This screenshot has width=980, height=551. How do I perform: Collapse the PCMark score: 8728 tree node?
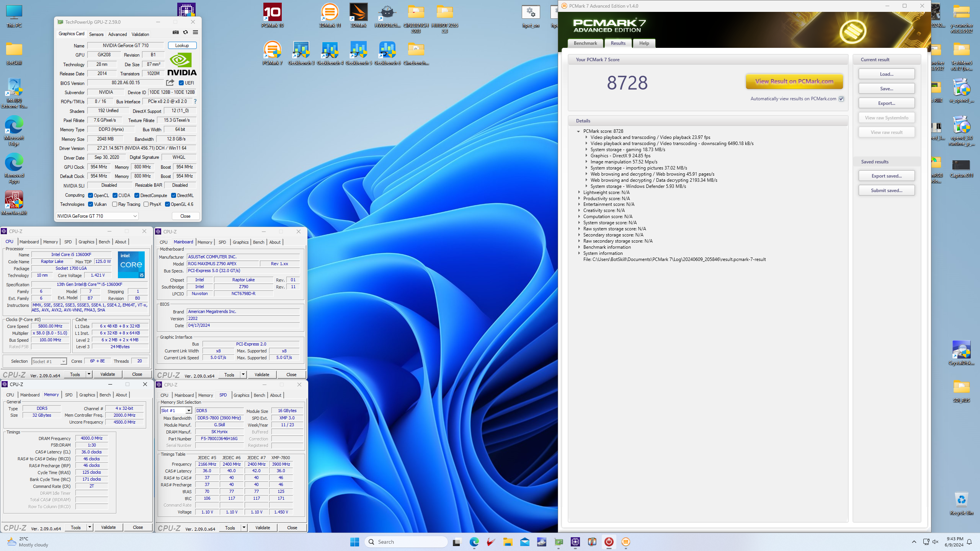pos(578,131)
